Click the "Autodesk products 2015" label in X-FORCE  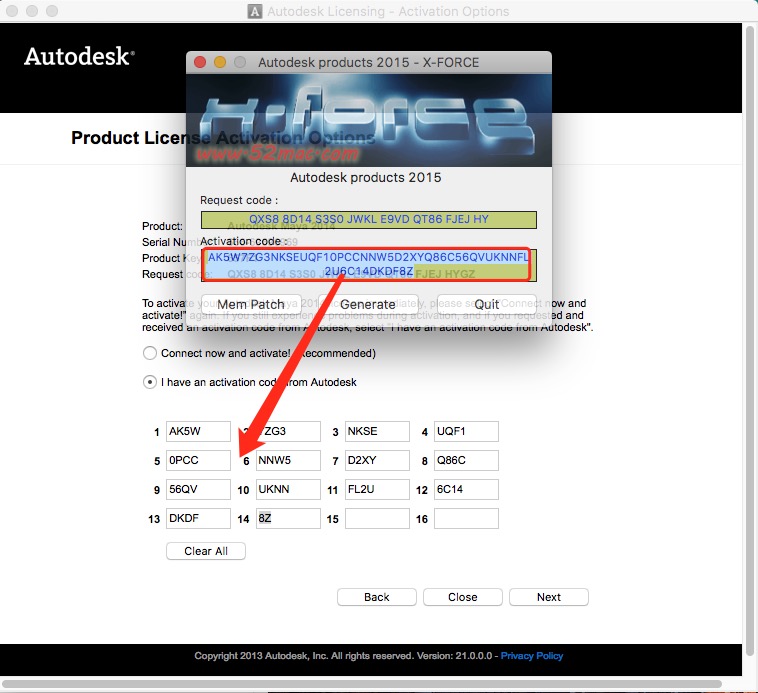(365, 177)
